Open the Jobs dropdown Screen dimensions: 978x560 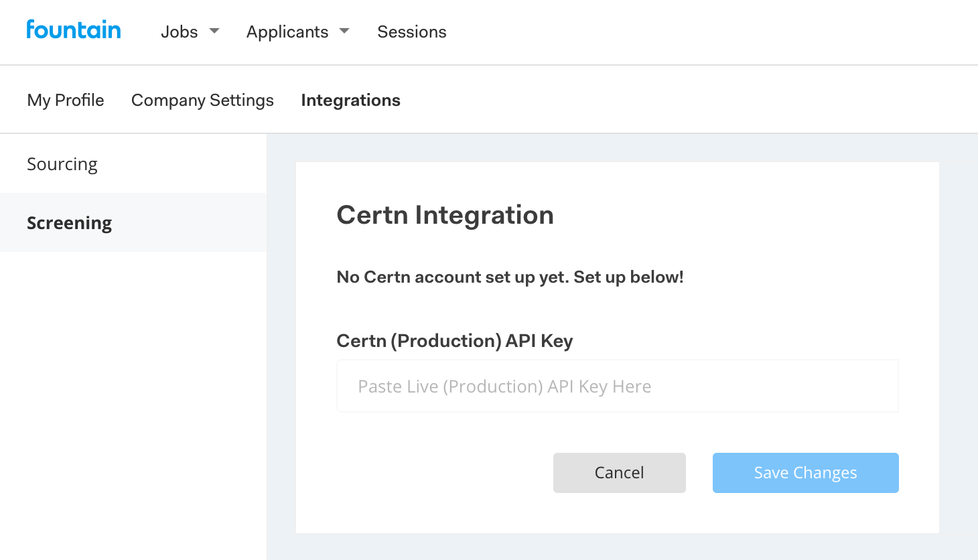[x=180, y=31]
